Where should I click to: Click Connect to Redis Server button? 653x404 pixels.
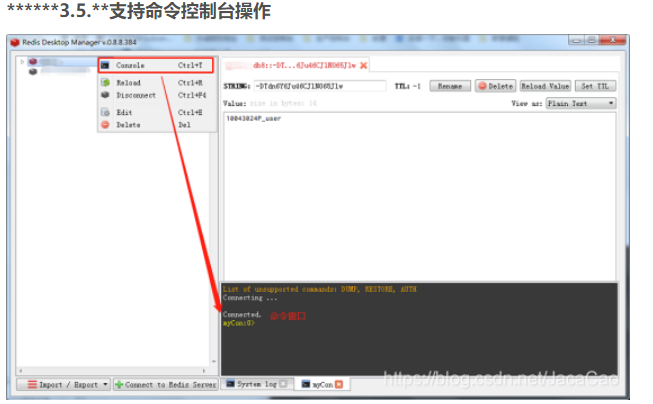coord(166,384)
